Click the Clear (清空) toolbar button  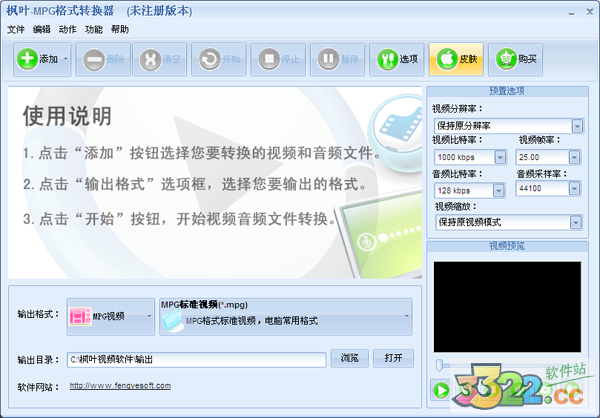tap(160, 60)
